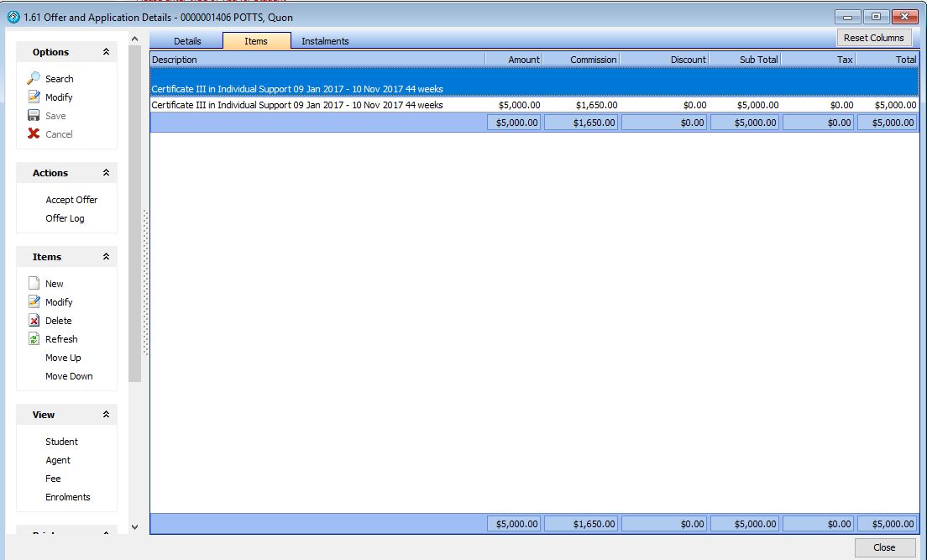Click the Search magnifier icon in Options
927x560 pixels.
coord(34,79)
